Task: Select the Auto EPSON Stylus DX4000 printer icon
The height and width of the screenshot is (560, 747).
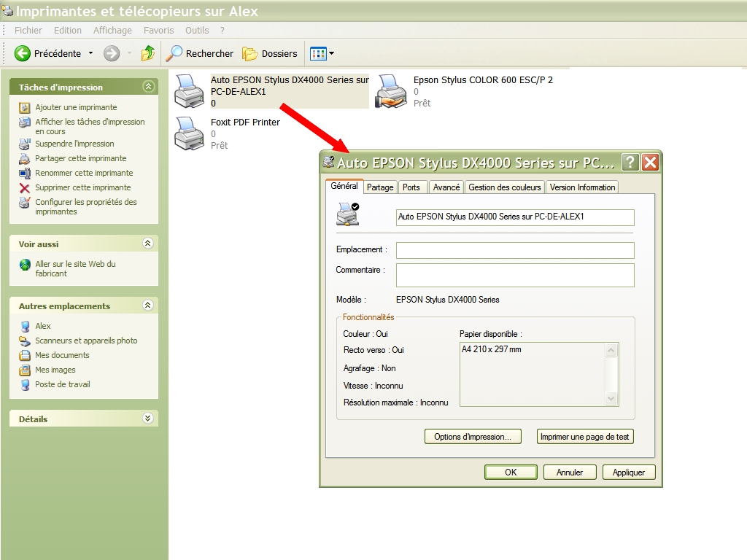Action: coord(189,91)
